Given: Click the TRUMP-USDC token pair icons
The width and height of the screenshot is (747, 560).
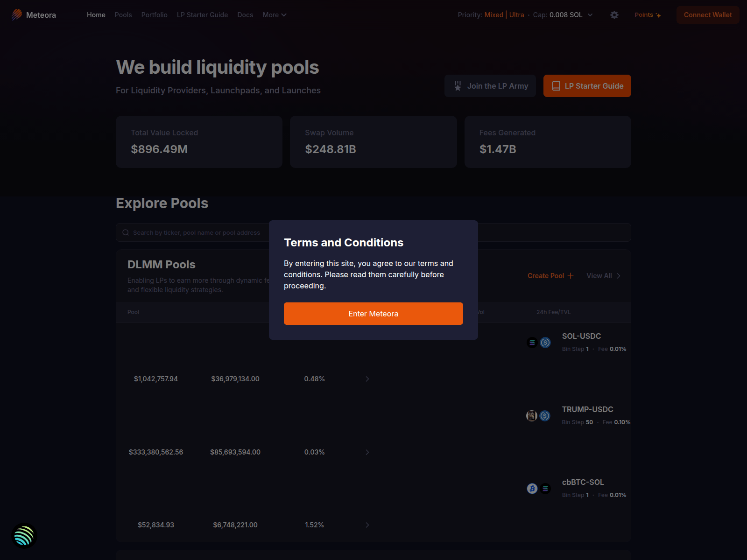Looking at the screenshot, I should click(x=538, y=416).
